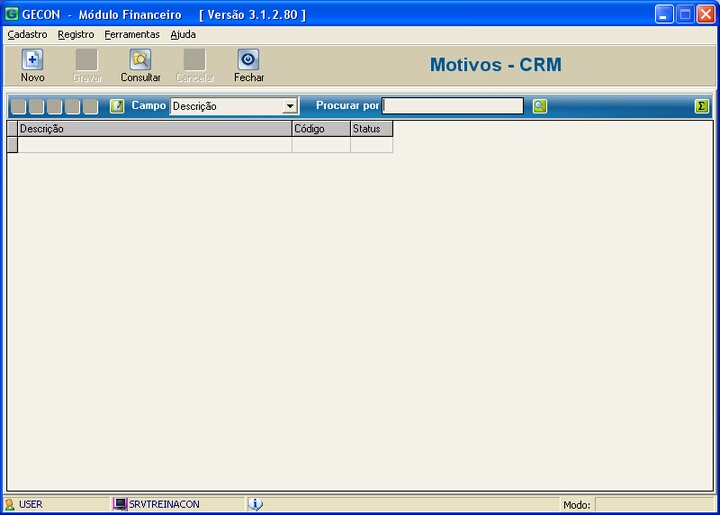The height and width of the screenshot is (515, 720).
Task: Click the last gray navigation button
Action: [x=91, y=106]
